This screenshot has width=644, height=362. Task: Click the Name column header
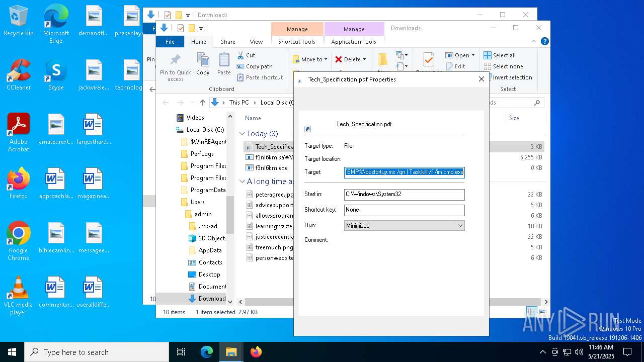[x=253, y=118]
